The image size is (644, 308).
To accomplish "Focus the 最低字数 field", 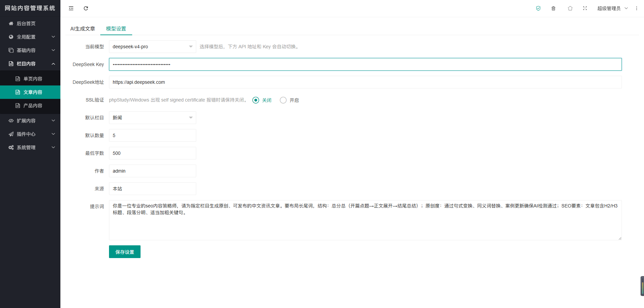I will (153, 153).
